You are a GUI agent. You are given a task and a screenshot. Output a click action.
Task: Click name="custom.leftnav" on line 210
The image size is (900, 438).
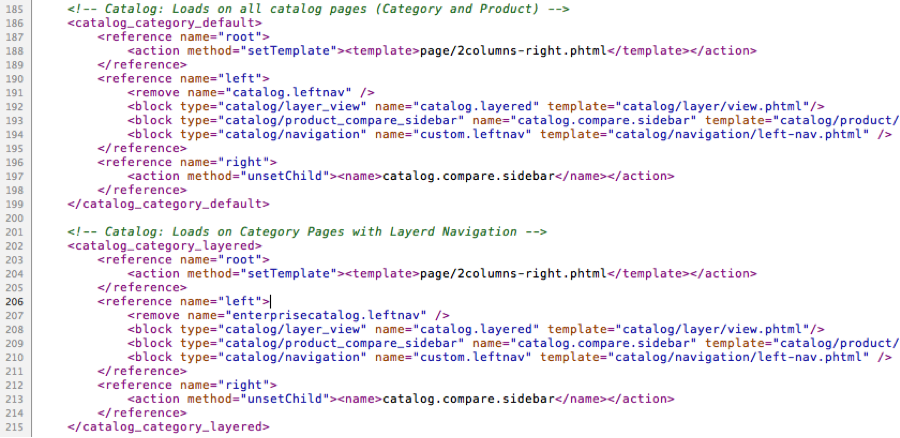tap(453, 357)
